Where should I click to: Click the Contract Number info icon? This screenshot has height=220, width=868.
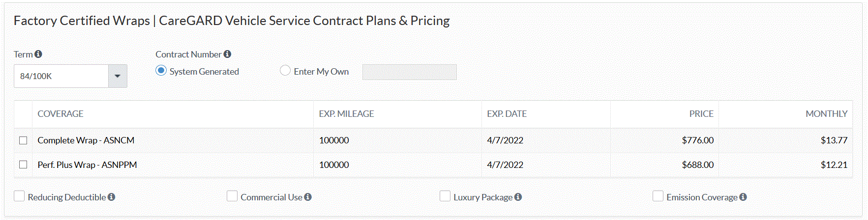point(227,54)
